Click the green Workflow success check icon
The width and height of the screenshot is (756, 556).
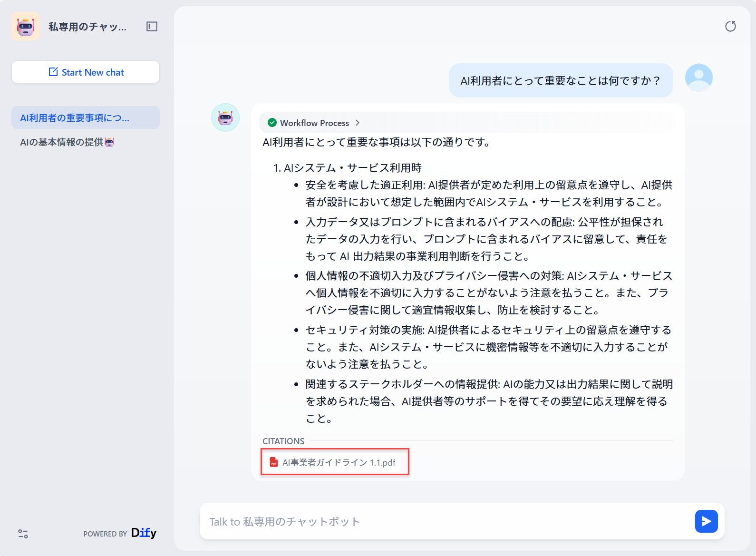[272, 123]
